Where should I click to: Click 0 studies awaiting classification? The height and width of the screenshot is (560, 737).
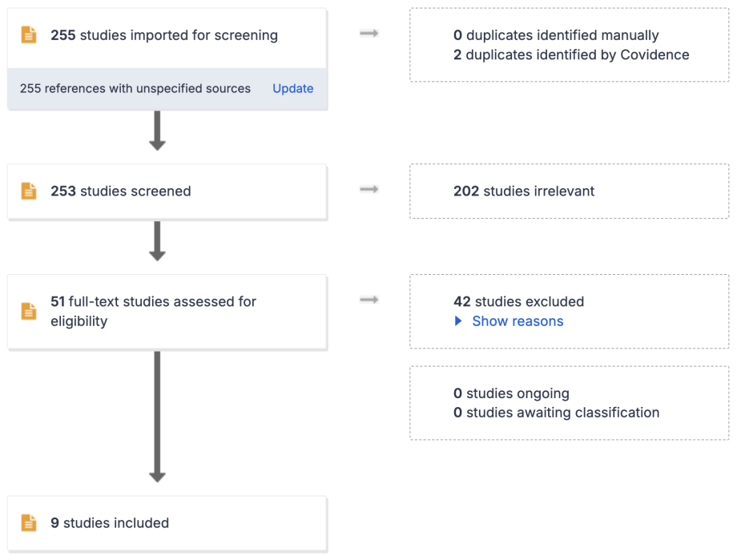click(x=556, y=413)
